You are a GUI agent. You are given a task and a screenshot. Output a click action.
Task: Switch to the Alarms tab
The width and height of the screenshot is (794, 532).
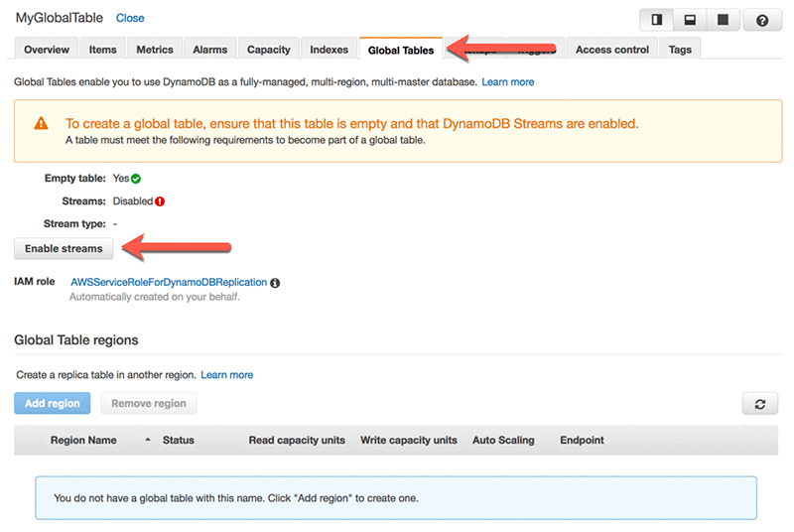[210, 50]
